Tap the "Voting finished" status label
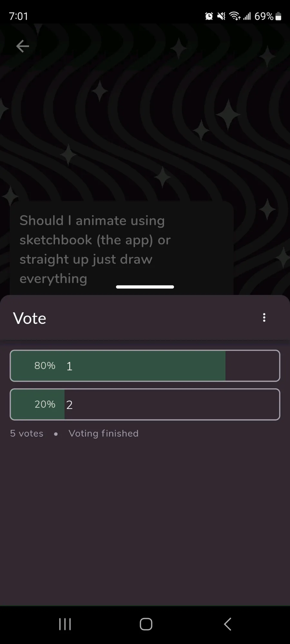The width and height of the screenshot is (290, 644). click(x=103, y=433)
